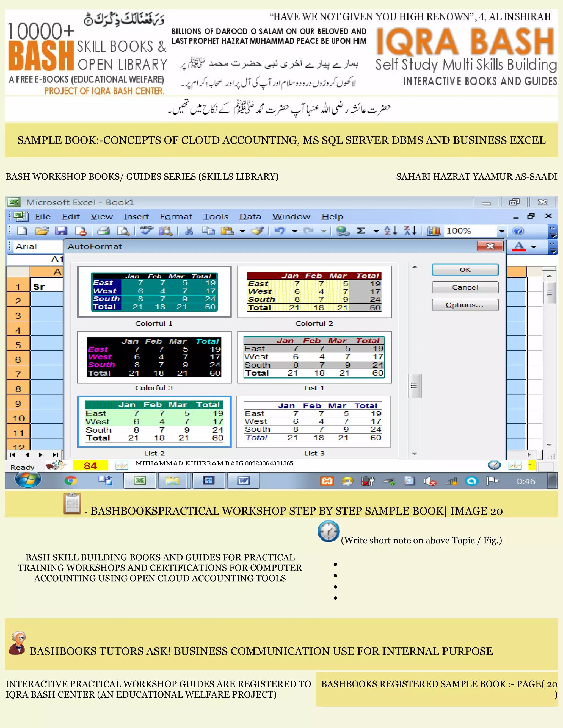Image resolution: width=563 pixels, height=728 pixels.
Task: Open the Window menu
Action: point(291,217)
